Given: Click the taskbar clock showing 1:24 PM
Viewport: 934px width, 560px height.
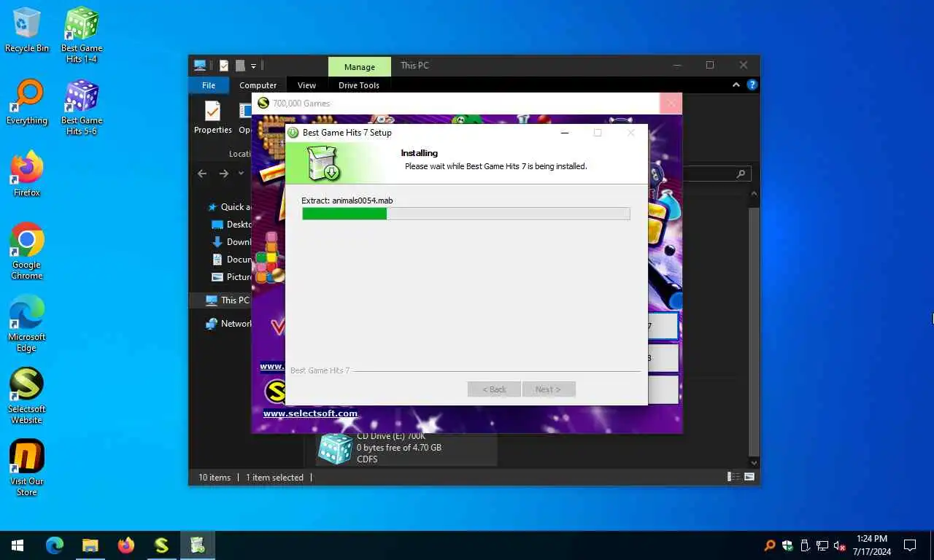Looking at the screenshot, I should [872, 545].
